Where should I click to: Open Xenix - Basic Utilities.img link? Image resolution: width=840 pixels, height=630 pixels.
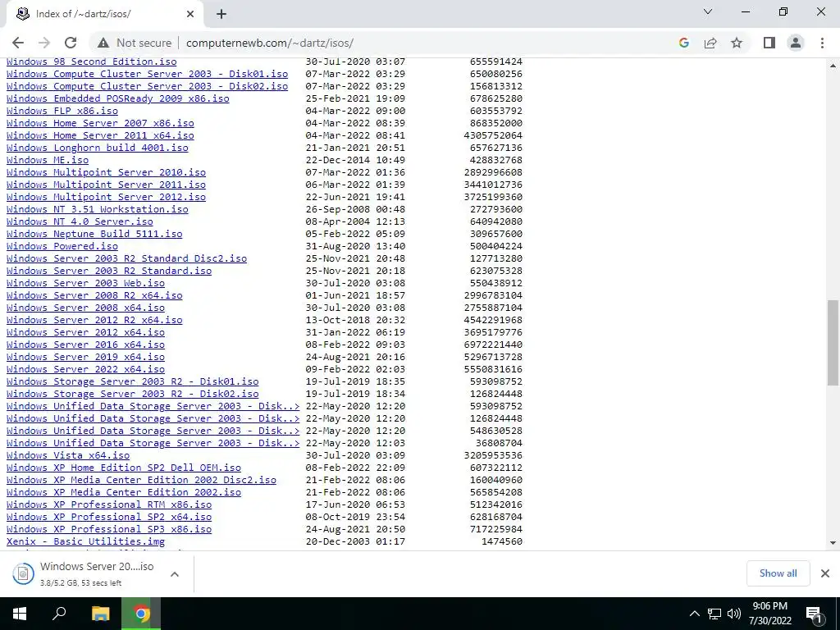tap(85, 542)
